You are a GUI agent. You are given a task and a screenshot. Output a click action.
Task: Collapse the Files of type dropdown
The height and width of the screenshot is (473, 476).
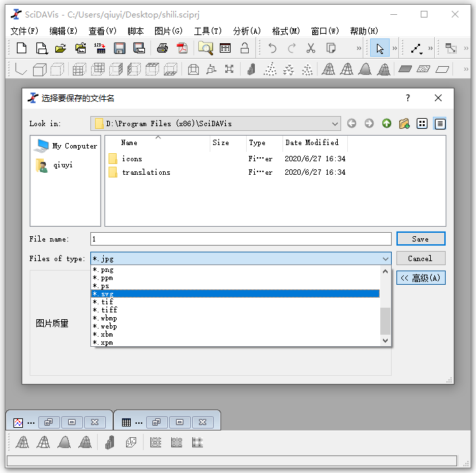(386, 258)
